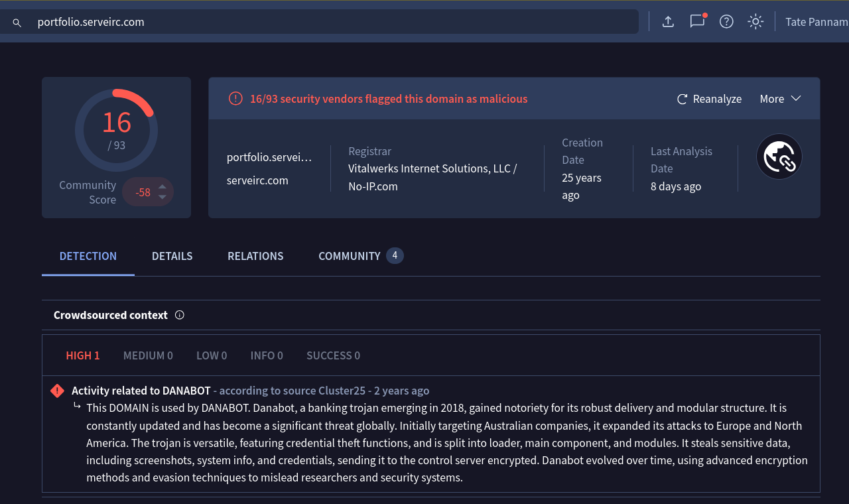This screenshot has width=849, height=504.
Task: Switch to the DETAILS tab
Action: pos(172,256)
